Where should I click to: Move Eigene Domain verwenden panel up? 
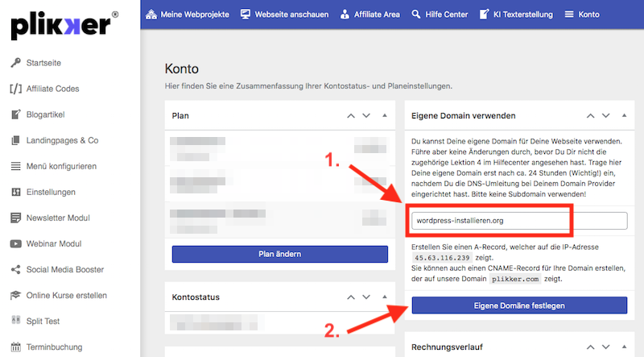tap(591, 116)
